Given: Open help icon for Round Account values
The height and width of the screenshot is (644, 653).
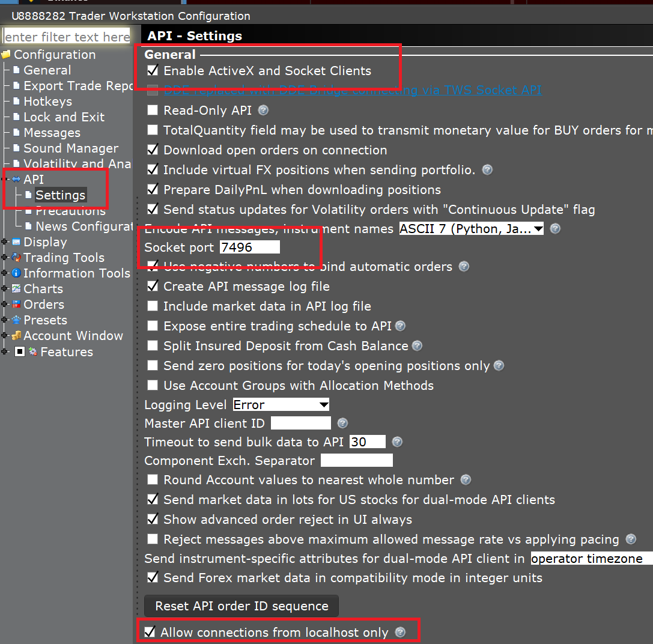Looking at the screenshot, I should (x=466, y=479).
